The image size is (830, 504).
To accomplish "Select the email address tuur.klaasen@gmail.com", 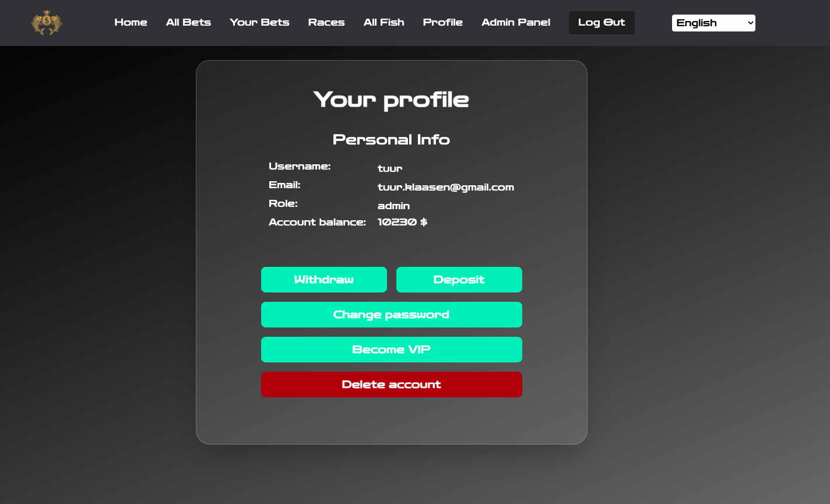I will [x=446, y=187].
